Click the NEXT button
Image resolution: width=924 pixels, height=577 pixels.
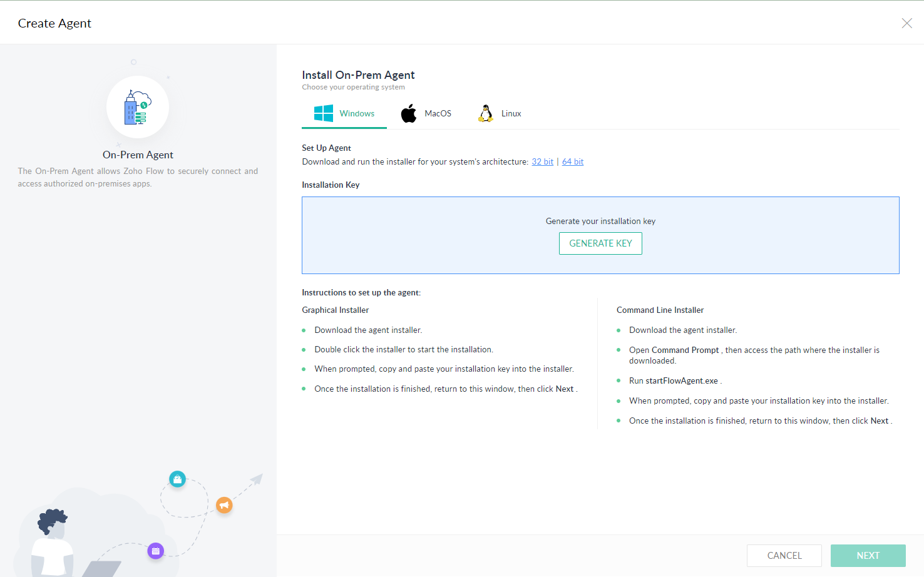click(x=868, y=555)
